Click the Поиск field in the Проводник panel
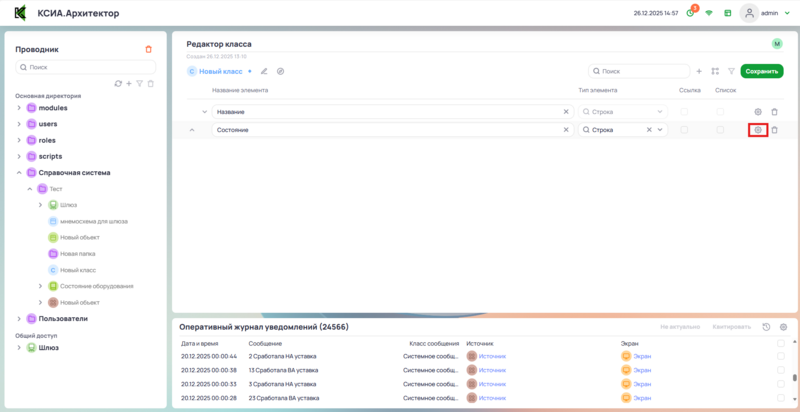The width and height of the screenshot is (800, 412). [x=88, y=67]
